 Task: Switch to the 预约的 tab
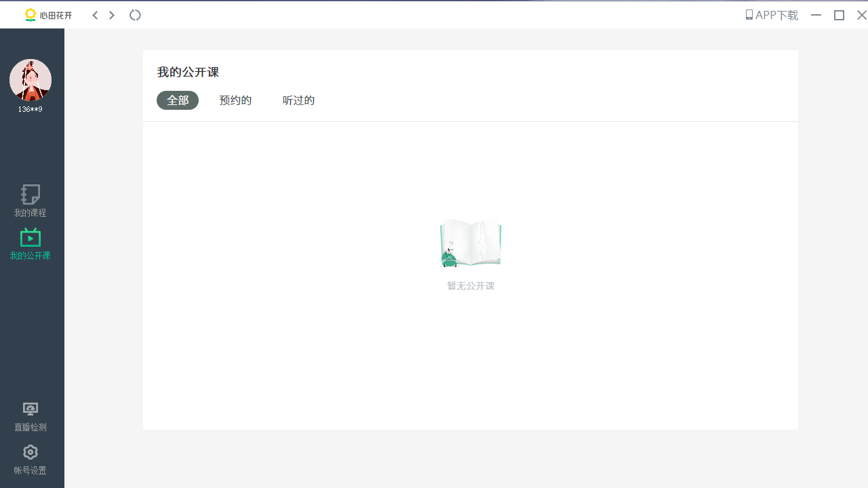235,100
